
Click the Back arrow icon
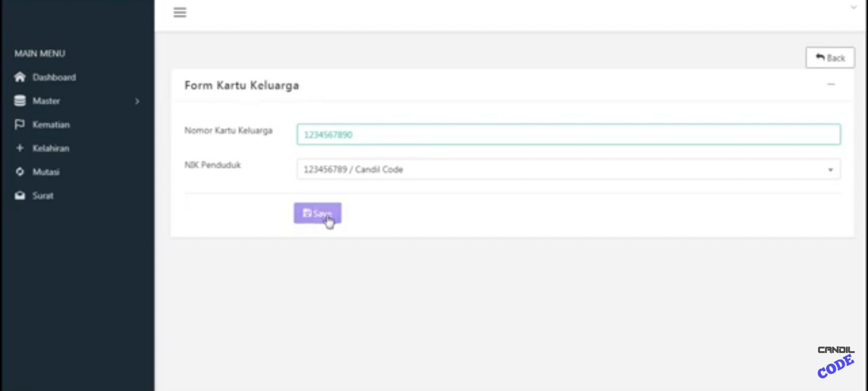[821, 56]
